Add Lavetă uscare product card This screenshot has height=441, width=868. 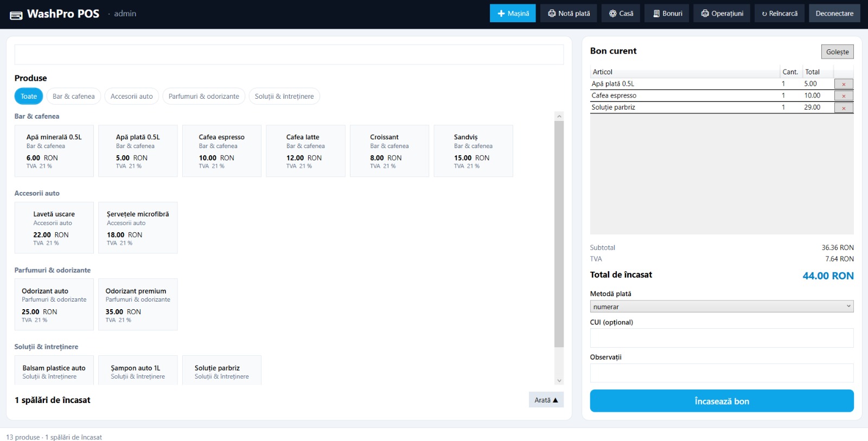coord(54,228)
